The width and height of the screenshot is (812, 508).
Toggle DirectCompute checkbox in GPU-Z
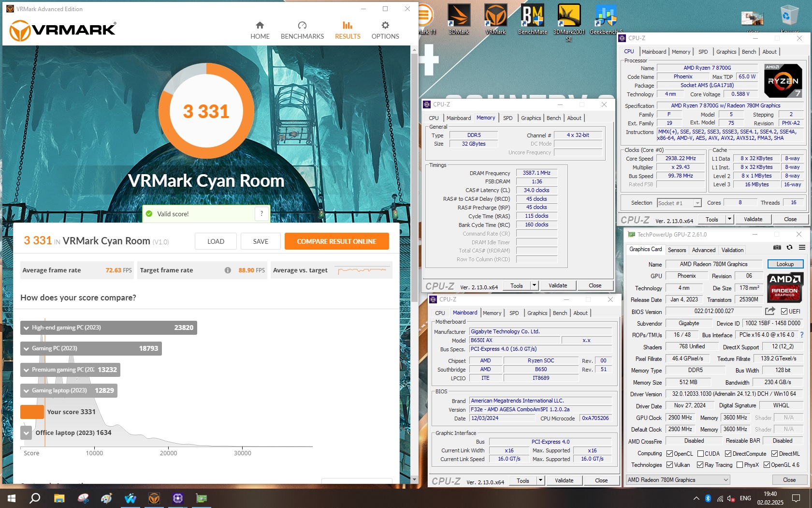[x=728, y=453]
